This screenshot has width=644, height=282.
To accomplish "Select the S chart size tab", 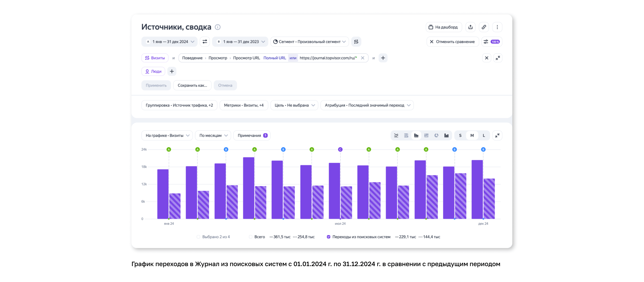I will pos(460,136).
